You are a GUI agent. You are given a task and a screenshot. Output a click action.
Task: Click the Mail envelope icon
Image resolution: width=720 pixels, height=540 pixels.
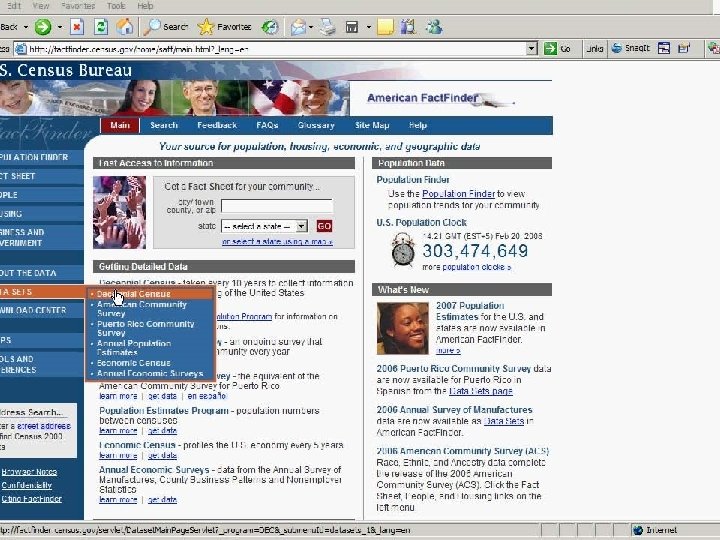pyautogui.click(x=298, y=27)
